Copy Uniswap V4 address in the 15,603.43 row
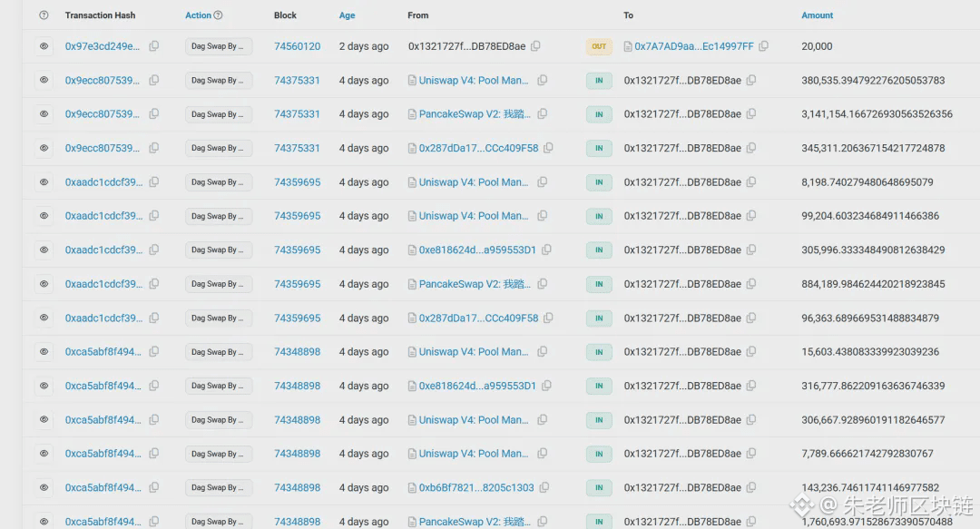The image size is (980, 529). click(x=543, y=351)
